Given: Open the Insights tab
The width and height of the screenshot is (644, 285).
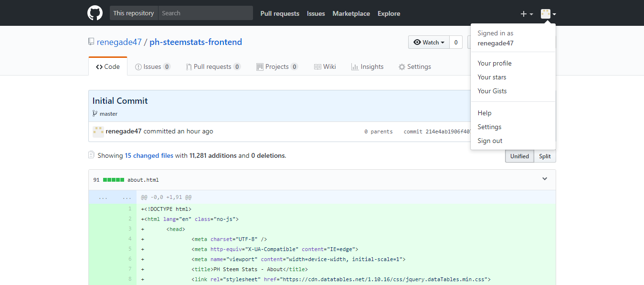Looking at the screenshot, I should [x=367, y=66].
